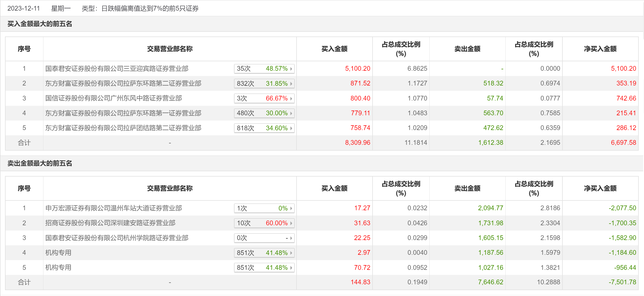Screen dimensions: 644x296
Task: Click the 卖出金额最大的前五名 section heading
Action: click(x=40, y=163)
